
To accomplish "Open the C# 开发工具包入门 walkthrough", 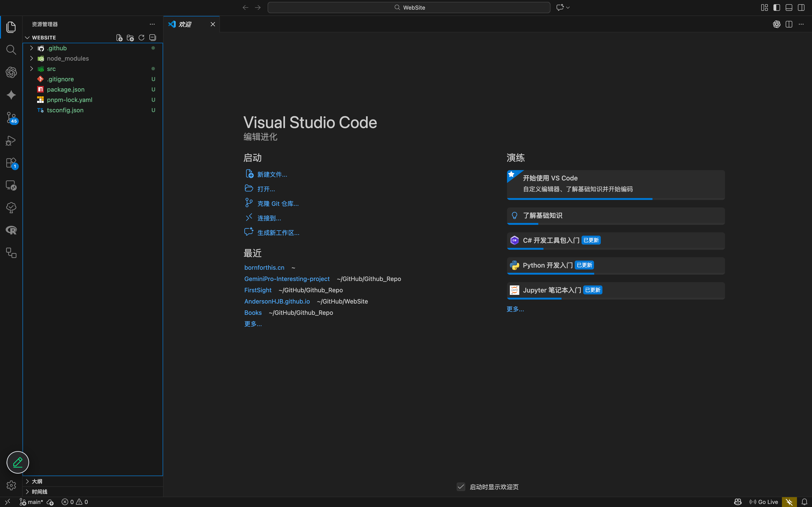I will coord(616,241).
